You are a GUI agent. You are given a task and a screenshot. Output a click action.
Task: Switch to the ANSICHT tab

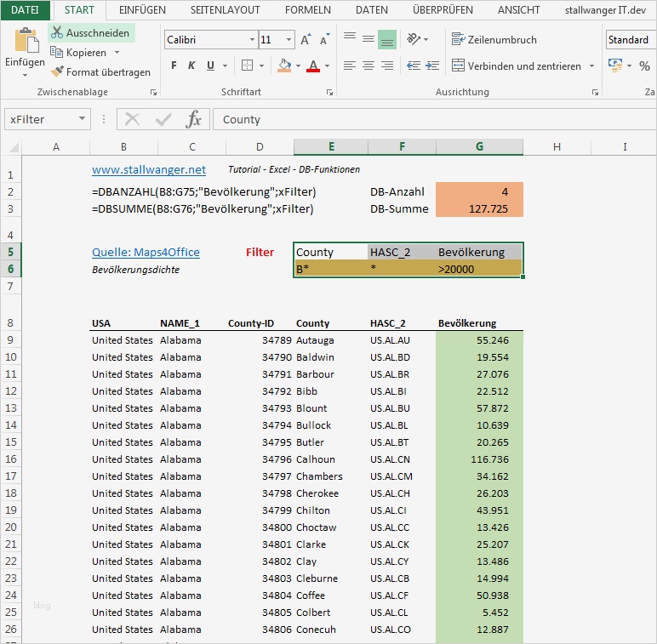tap(519, 10)
